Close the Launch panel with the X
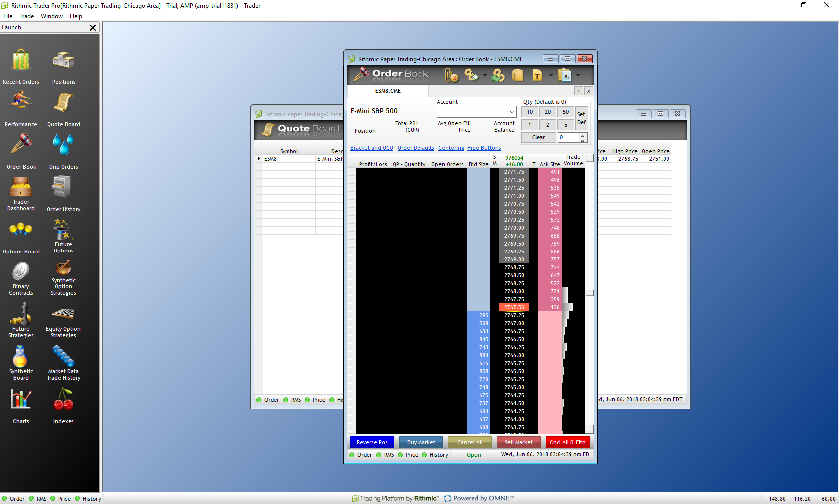 click(93, 28)
